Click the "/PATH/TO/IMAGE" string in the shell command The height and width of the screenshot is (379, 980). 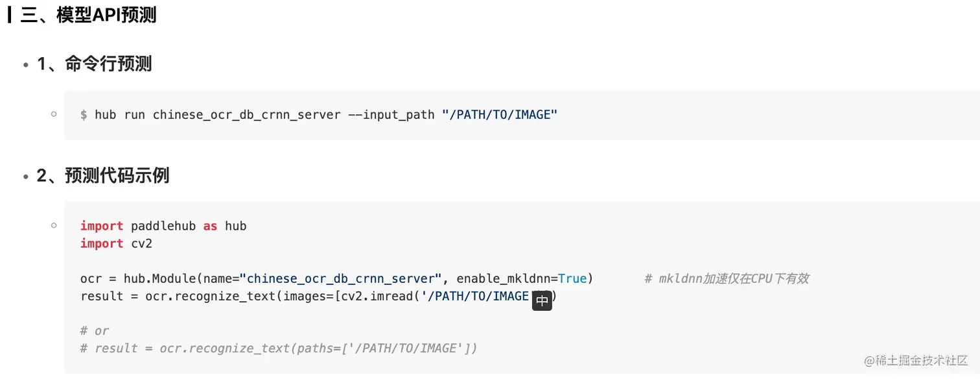[500, 115]
